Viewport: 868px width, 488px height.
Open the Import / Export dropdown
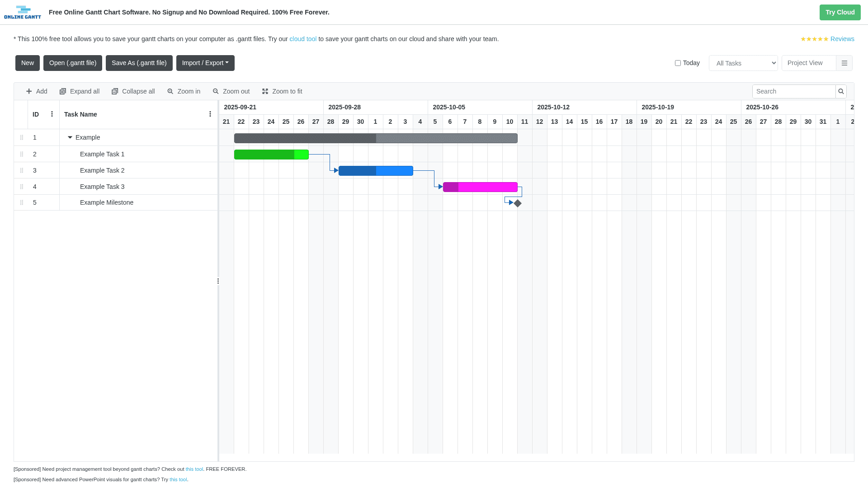205,63
